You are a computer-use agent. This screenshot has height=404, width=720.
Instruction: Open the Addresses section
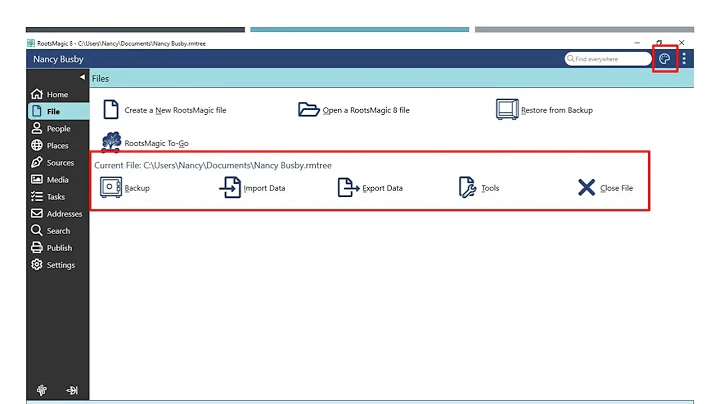[x=58, y=213]
